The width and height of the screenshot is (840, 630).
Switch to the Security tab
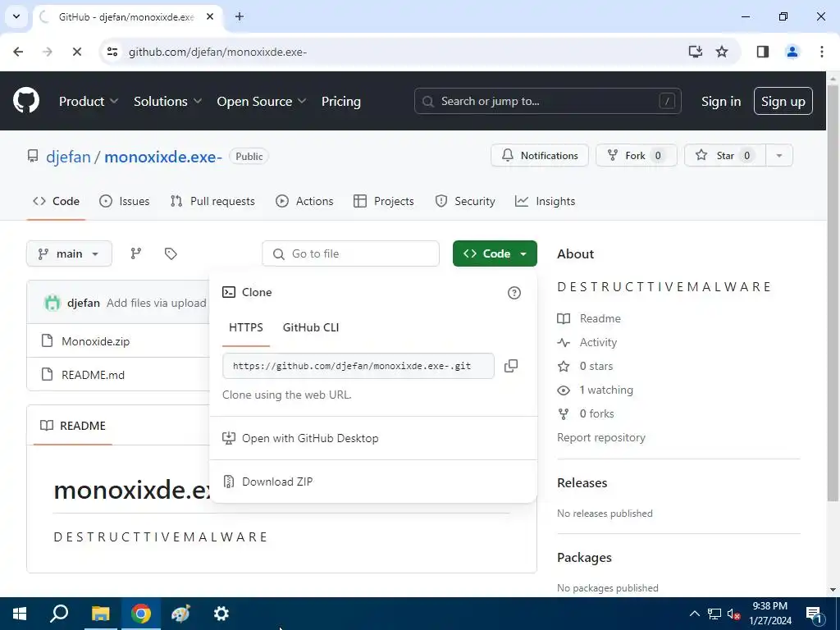[465, 201]
